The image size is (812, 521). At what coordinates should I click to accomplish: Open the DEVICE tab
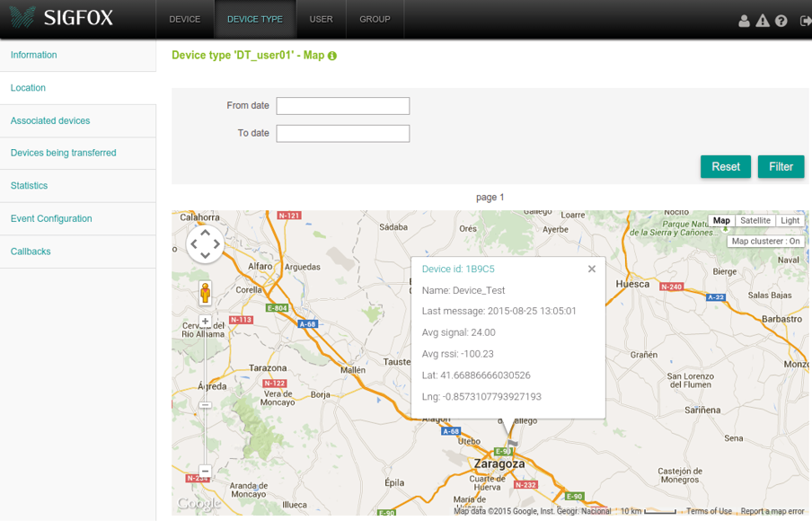[185, 19]
